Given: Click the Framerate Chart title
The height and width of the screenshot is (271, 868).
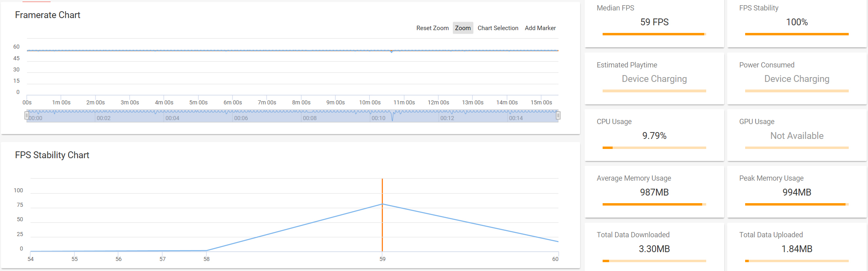Looking at the screenshot, I should click(x=48, y=15).
